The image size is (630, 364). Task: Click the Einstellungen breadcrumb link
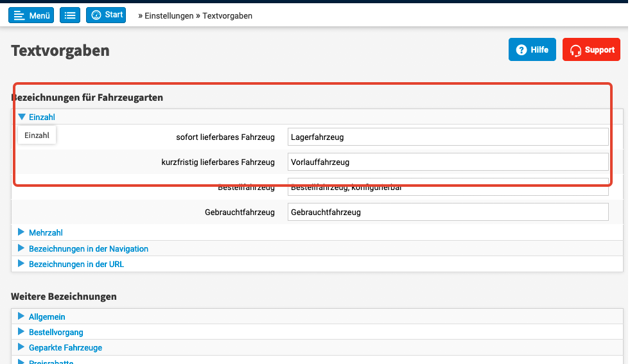[x=168, y=16]
